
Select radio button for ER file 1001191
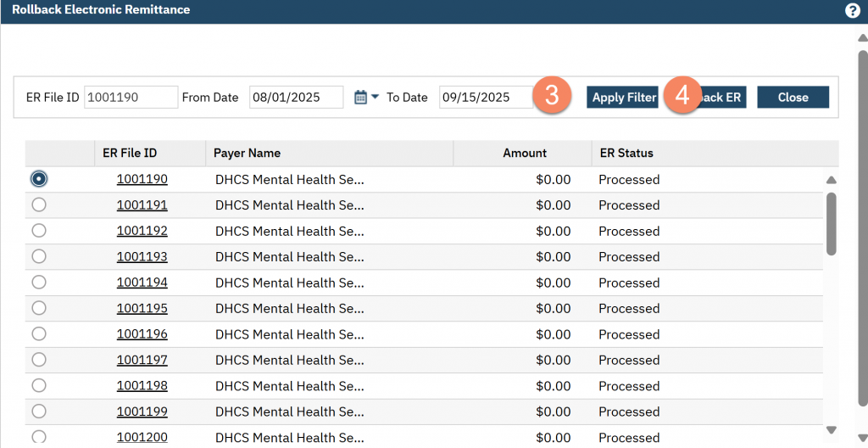pos(38,204)
